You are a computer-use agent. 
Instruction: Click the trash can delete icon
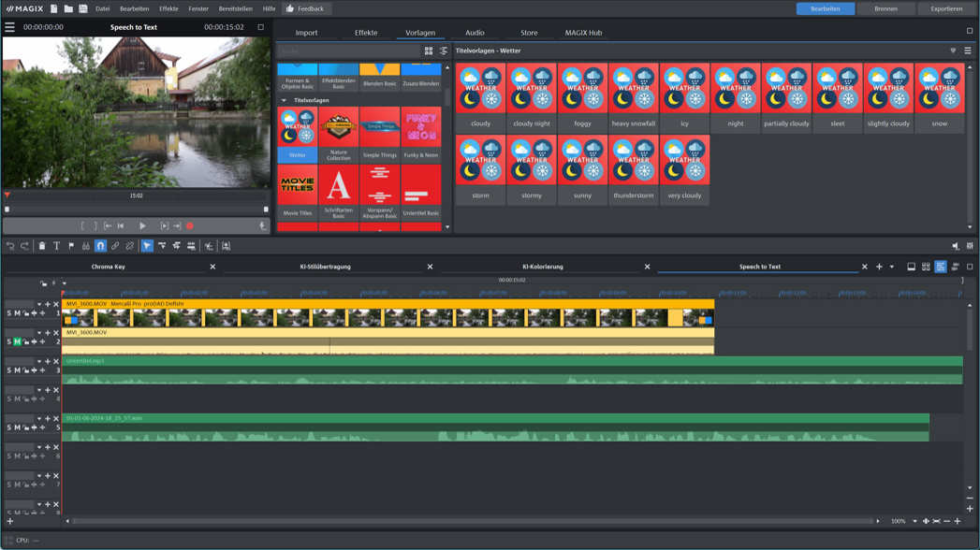(x=41, y=246)
